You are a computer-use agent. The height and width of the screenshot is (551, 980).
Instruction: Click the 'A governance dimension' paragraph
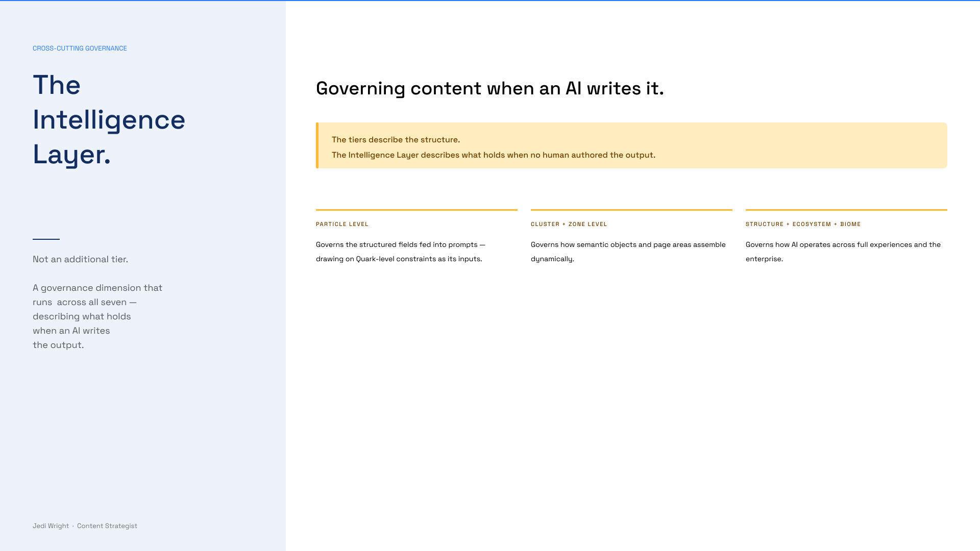[97, 316]
